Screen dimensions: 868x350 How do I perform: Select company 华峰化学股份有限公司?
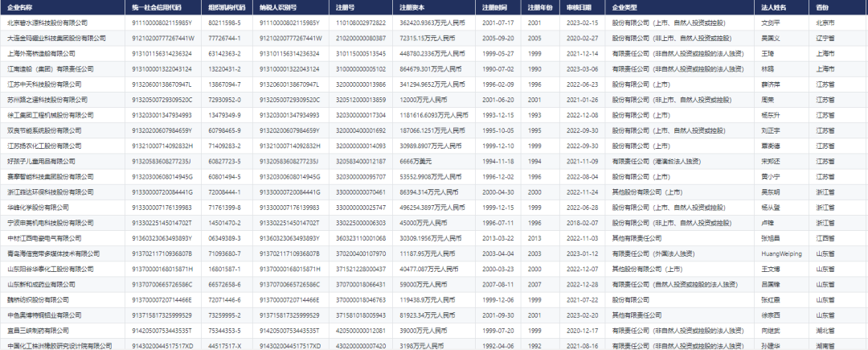click(x=39, y=208)
